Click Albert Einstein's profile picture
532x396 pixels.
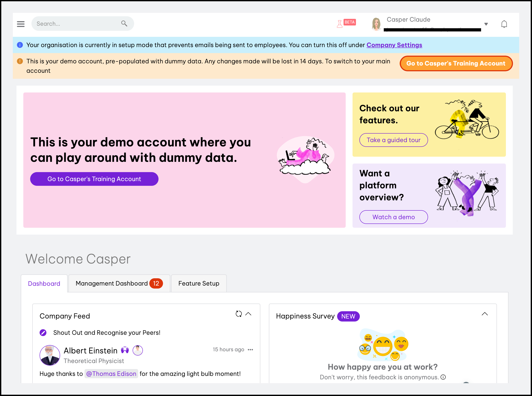(50, 355)
